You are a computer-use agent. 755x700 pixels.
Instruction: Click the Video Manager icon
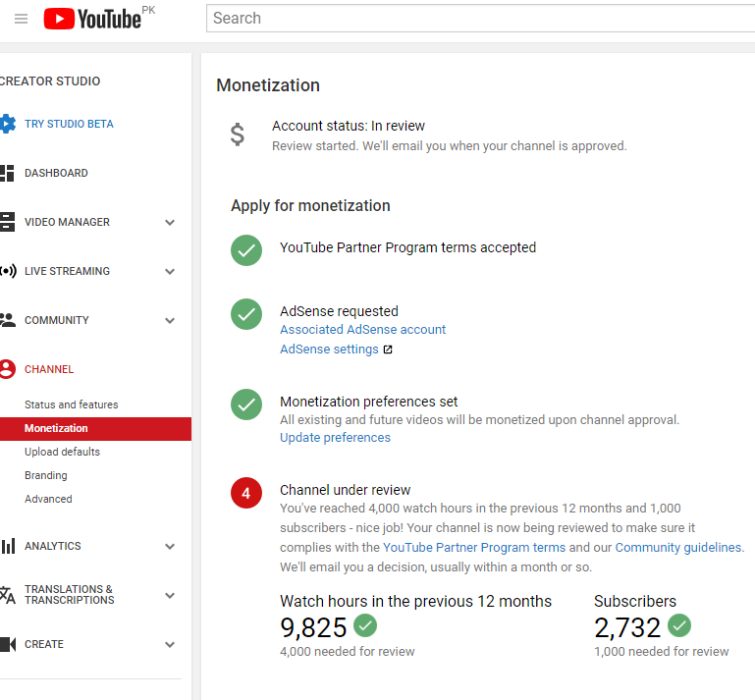coord(7,222)
